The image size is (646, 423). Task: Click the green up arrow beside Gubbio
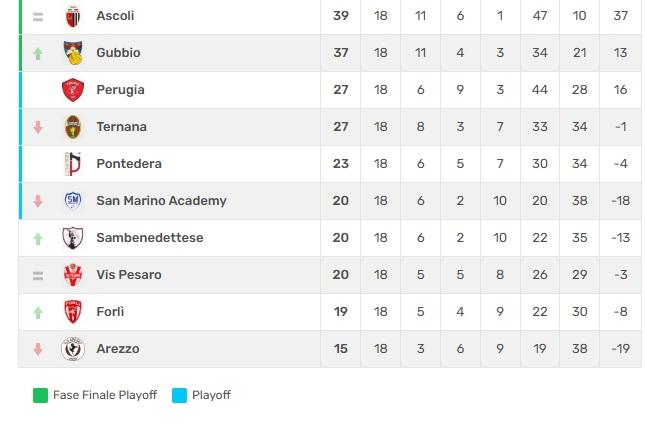click(38, 53)
